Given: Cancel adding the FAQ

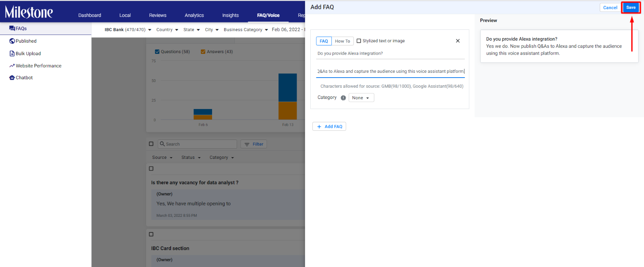Looking at the screenshot, I should 610,8.
